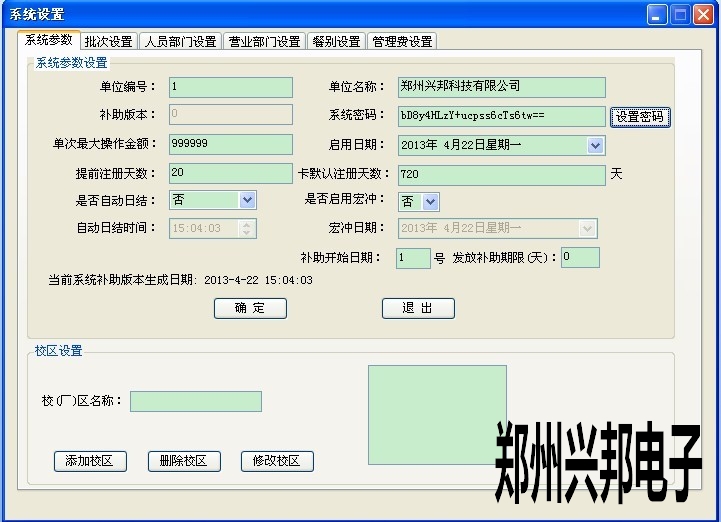Switch to the 系统参数 tab

[49, 40]
